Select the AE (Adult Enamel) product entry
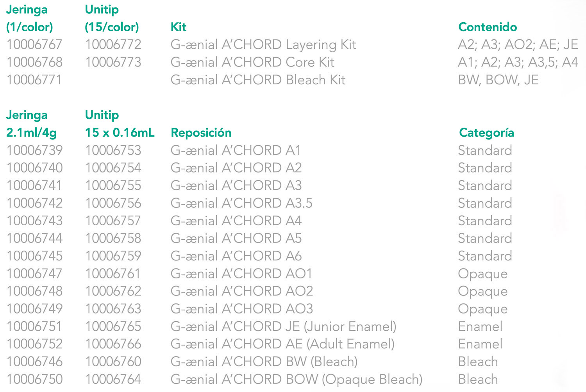This screenshot has width=586, height=392. click(282, 344)
